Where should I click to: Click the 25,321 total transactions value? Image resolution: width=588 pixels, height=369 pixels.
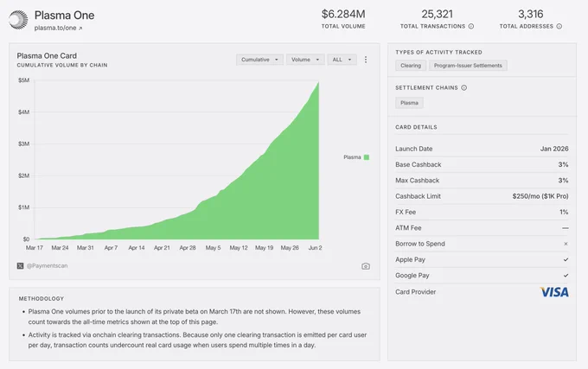(x=438, y=14)
